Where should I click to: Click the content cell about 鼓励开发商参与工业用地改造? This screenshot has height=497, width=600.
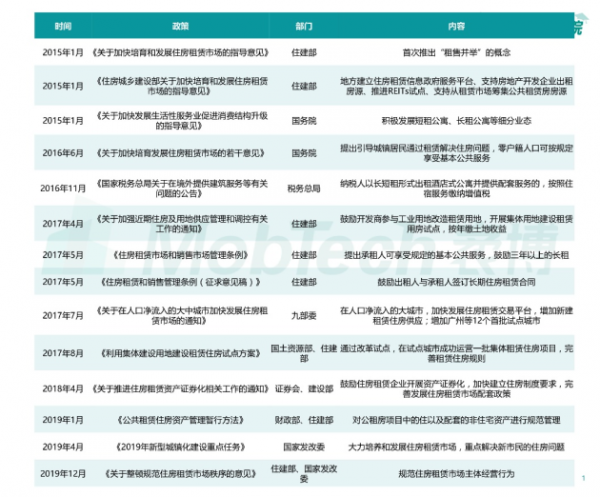pyautogui.click(x=456, y=223)
